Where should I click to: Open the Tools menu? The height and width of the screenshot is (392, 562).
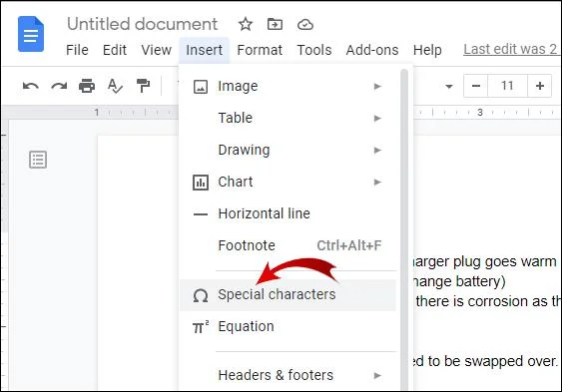(x=314, y=50)
